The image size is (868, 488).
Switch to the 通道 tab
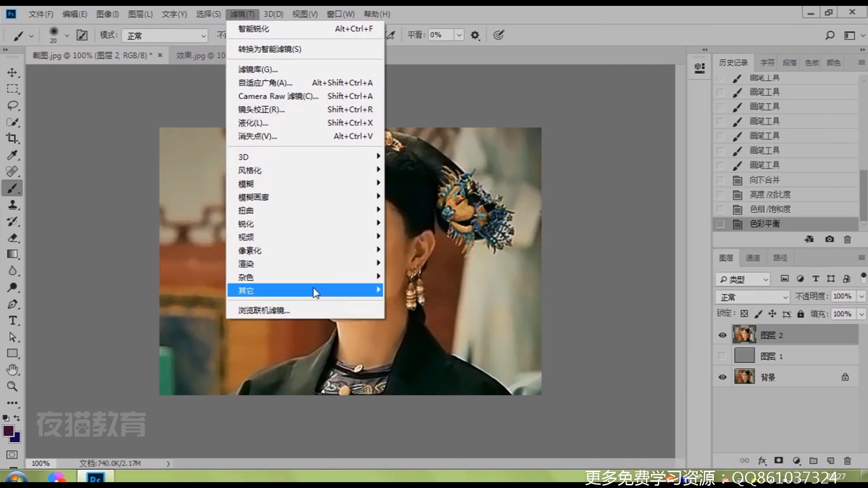tap(752, 258)
